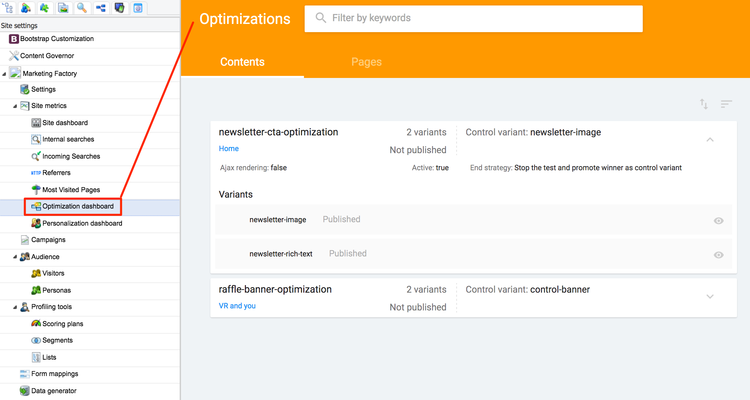Image resolution: width=750 pixels, height=400 pixels.
Task: Open the Most Visited Pages icon
Action: pos(36,189)
